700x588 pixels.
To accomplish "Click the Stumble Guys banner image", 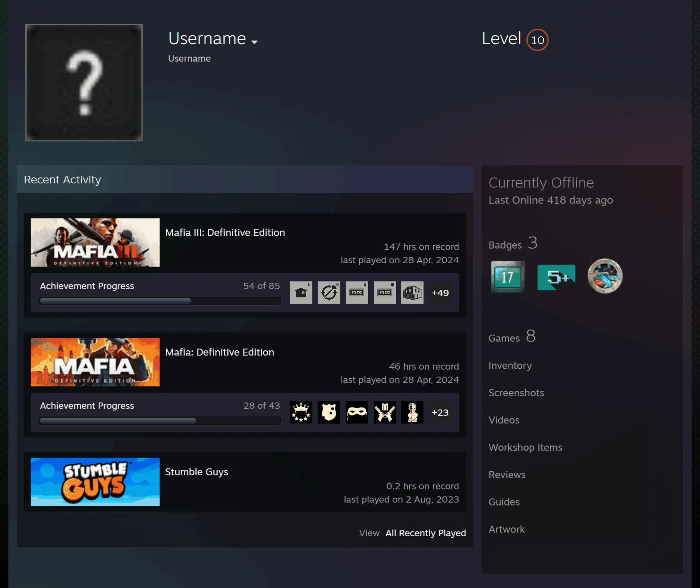I will [x=95, y=482].
